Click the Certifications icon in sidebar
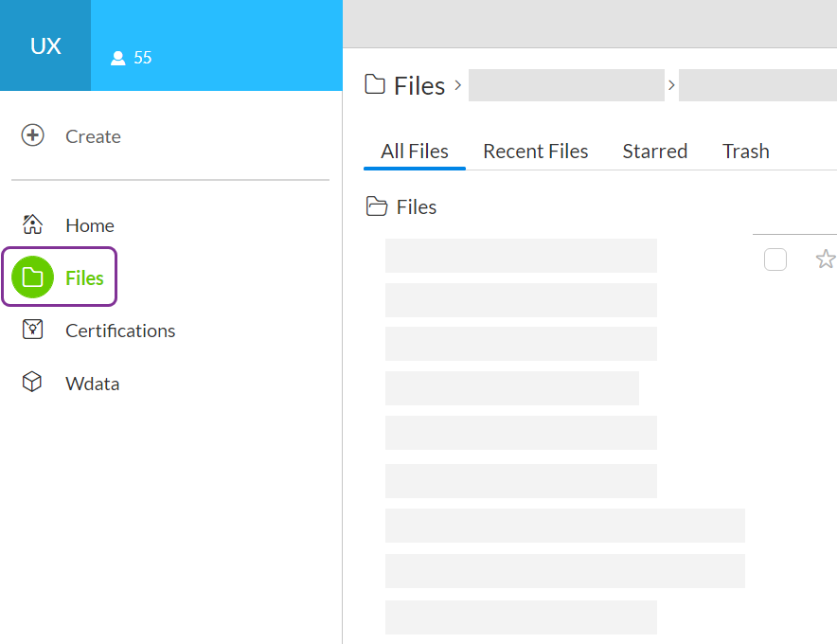This screenshot has height=644, width=837. tap(32, 330)
